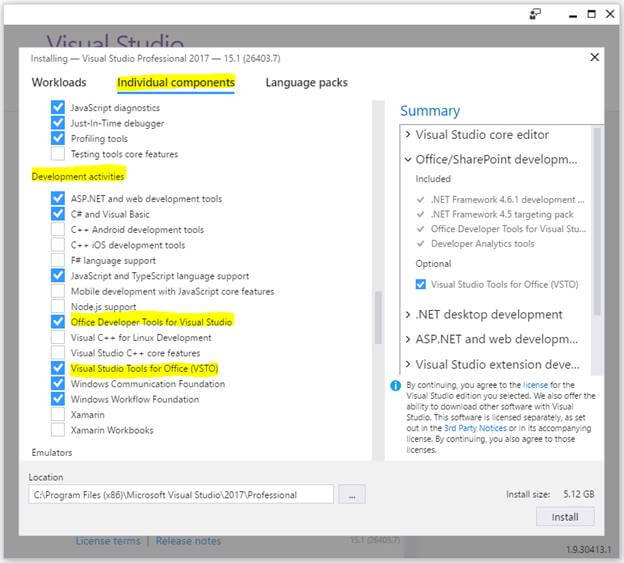The image size is (624, 563).
Task: Click the feedback icon in title bar
Action: (535, 14)
